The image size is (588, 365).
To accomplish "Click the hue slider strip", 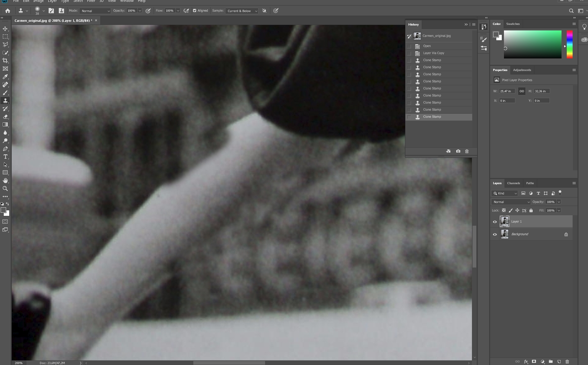I will pyautogui.click(x=570, y=44).
